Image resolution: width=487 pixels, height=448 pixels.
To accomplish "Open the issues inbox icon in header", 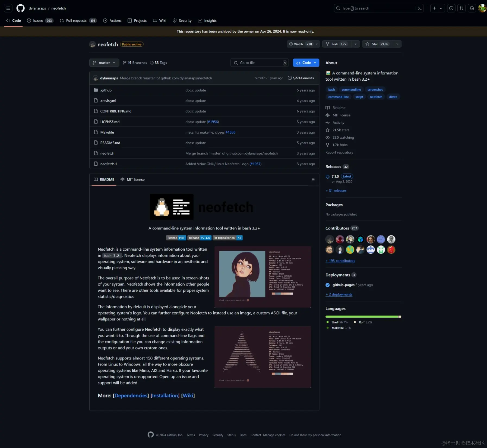I will click(451, 8).
